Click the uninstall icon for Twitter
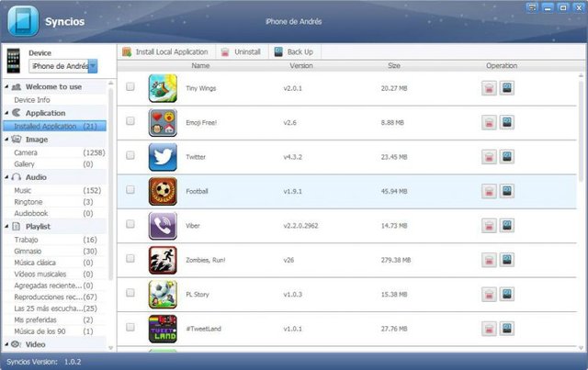The width and height of the screenshot is (588, 370). (x=489, y=157)
